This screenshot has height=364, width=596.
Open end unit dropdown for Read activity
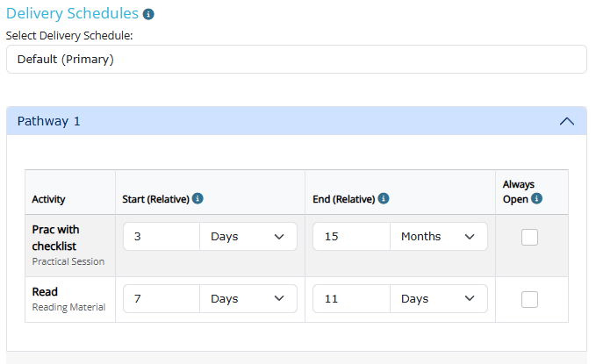(x=438, y=299)
